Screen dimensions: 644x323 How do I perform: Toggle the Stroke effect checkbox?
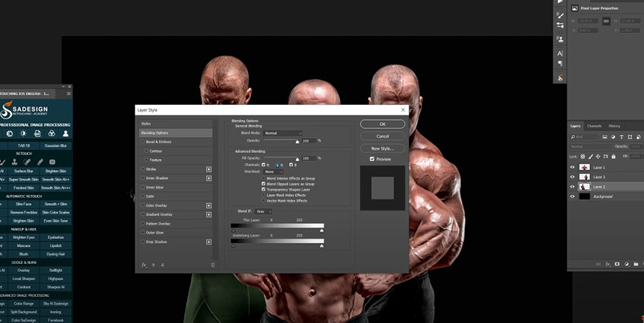point(143,169)
